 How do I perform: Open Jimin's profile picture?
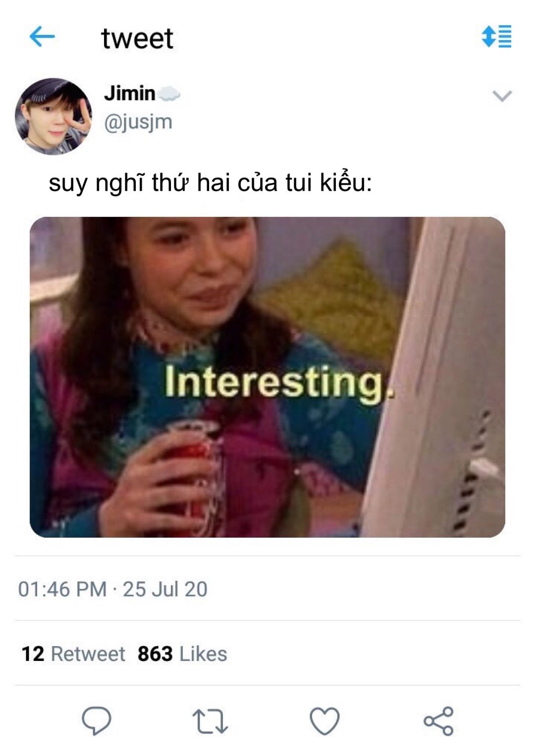point(53,116)
